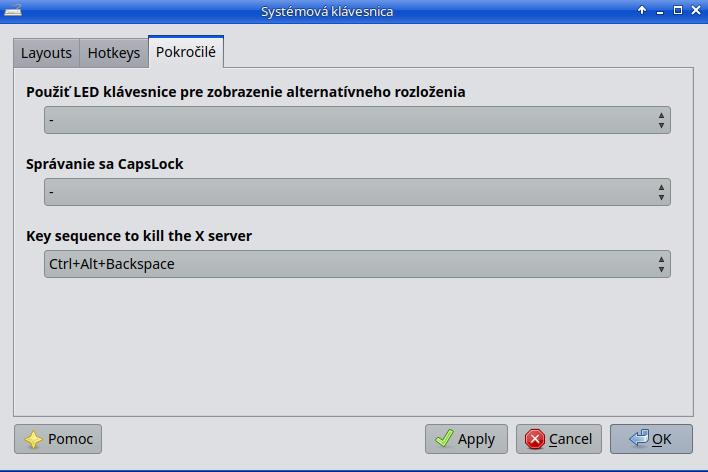Viewport: 708px width, 472px height.
Task: Select the Pokročilé tab
Action: click(185, 51)
